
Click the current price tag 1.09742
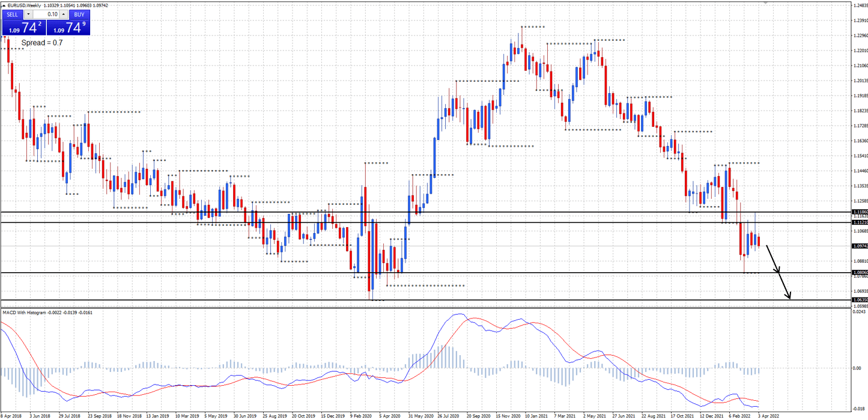point(860,246)
